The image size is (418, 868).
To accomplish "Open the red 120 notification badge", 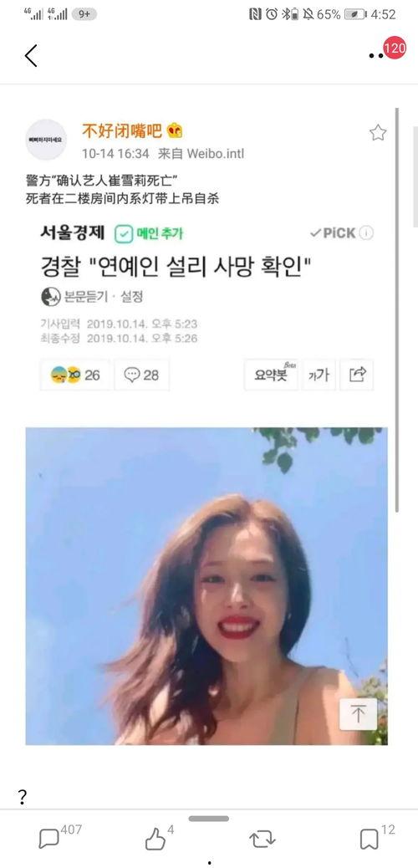I will [x=395, y=49].
